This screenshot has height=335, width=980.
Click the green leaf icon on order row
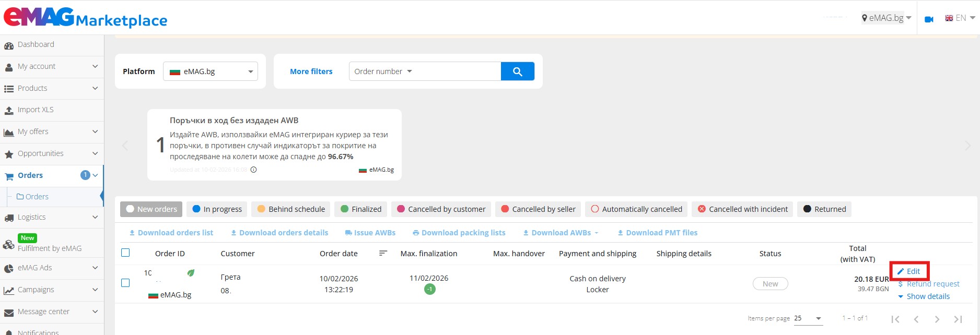tap(191, 273)
